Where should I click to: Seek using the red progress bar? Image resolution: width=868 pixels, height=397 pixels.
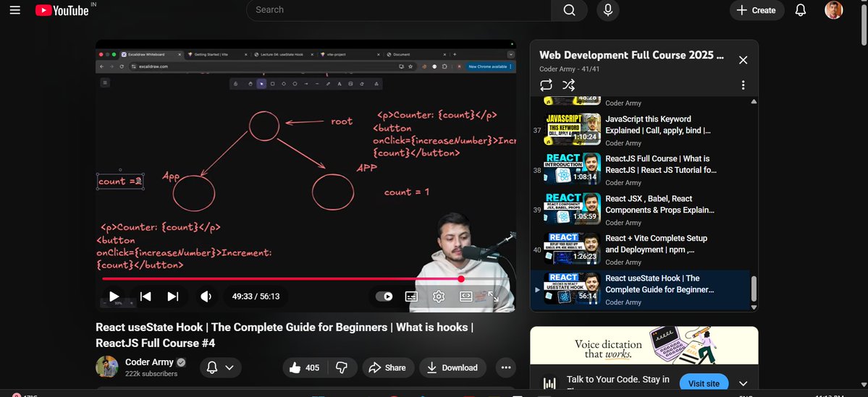306,278
